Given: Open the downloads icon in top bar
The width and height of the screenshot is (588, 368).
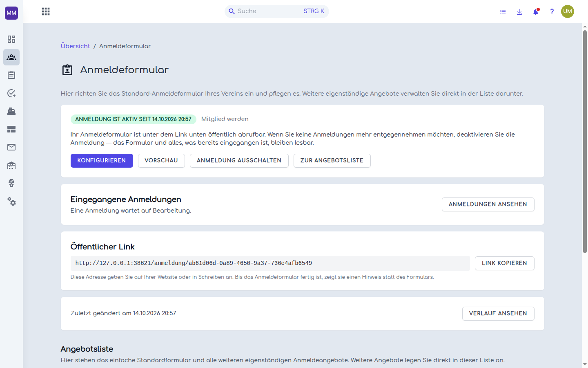Looking at the screenshot, I should [519, 11].
